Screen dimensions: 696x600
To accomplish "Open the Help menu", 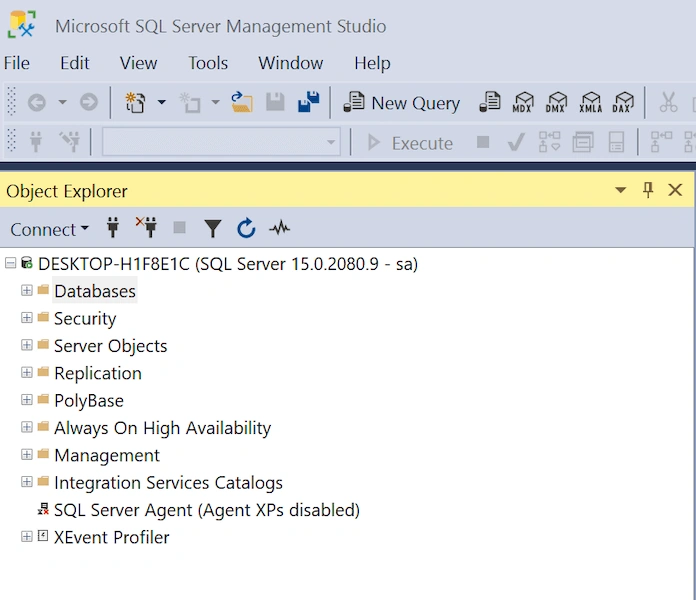I will point(372,63).
